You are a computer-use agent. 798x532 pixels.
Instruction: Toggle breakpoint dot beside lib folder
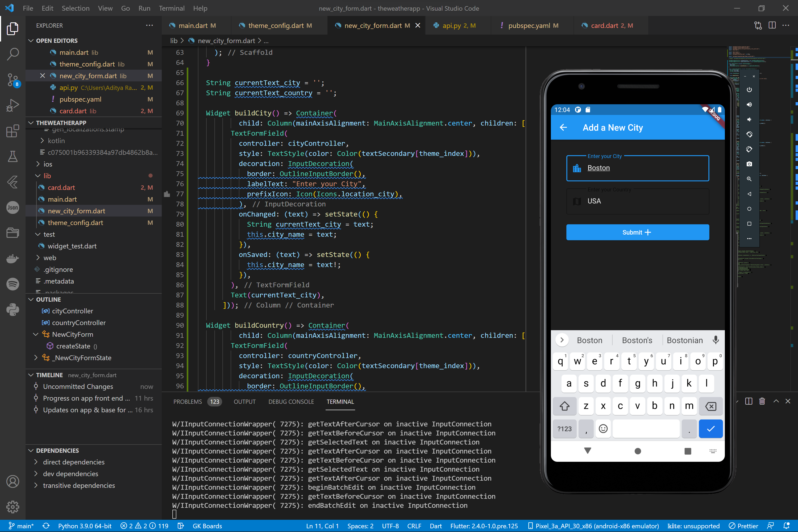point(150,176)
